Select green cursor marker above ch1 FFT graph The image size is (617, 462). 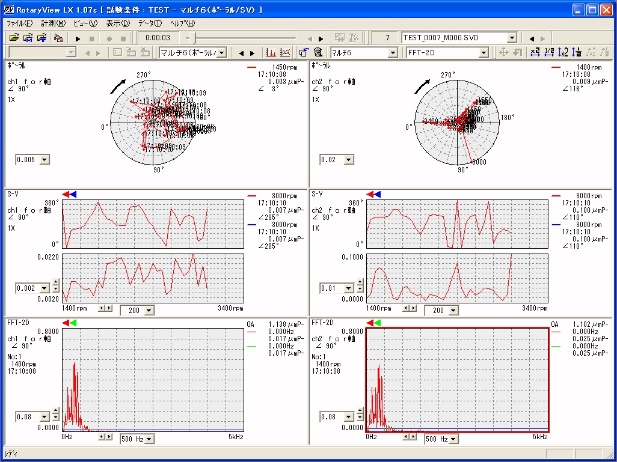click(73, 323)
